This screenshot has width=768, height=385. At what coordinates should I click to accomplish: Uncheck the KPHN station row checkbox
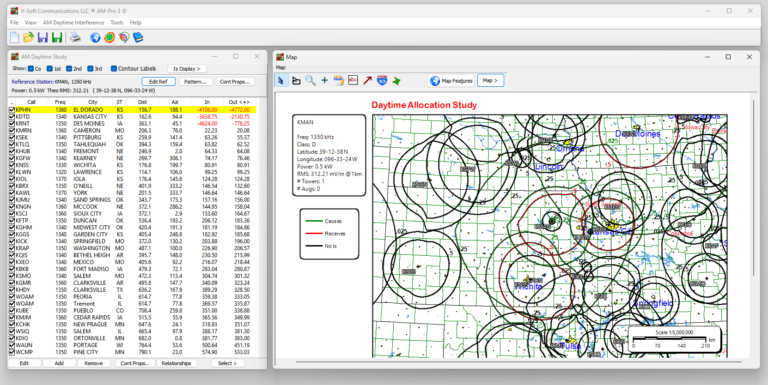pyautogui.click(x=12, y=110)
